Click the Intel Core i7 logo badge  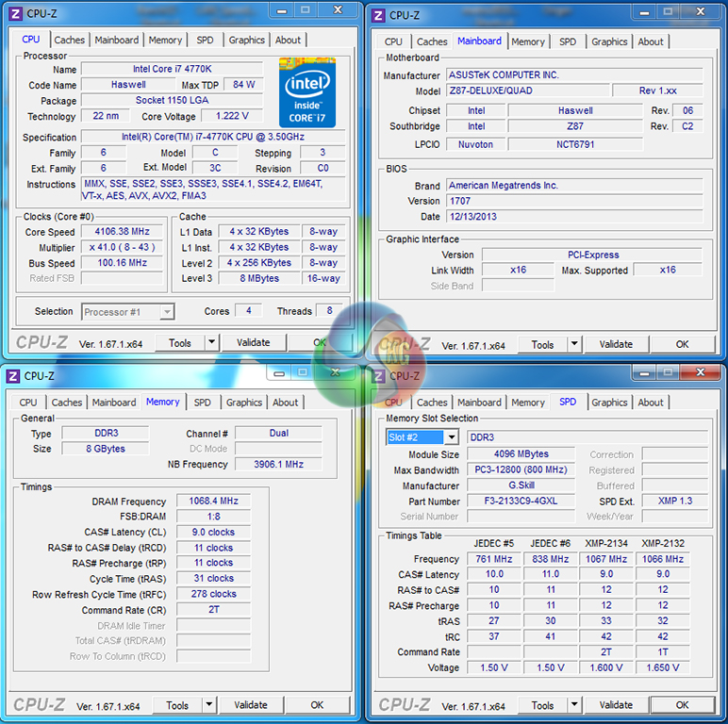pos(306,91)
